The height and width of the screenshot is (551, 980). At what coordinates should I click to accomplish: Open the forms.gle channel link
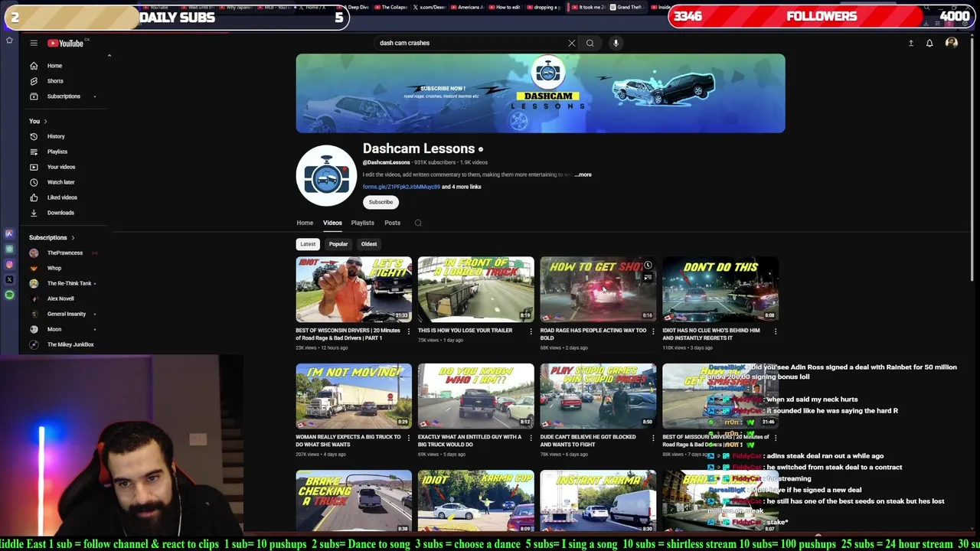[401, 187]
